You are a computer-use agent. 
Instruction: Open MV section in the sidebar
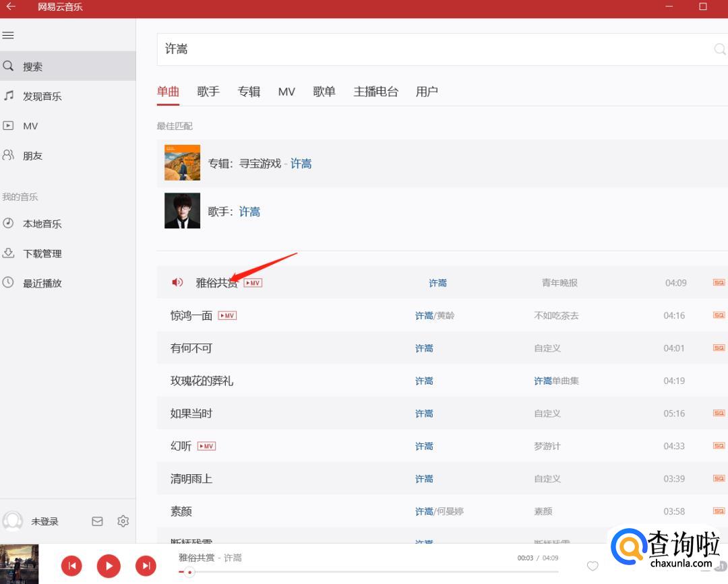tap(68, 126)
